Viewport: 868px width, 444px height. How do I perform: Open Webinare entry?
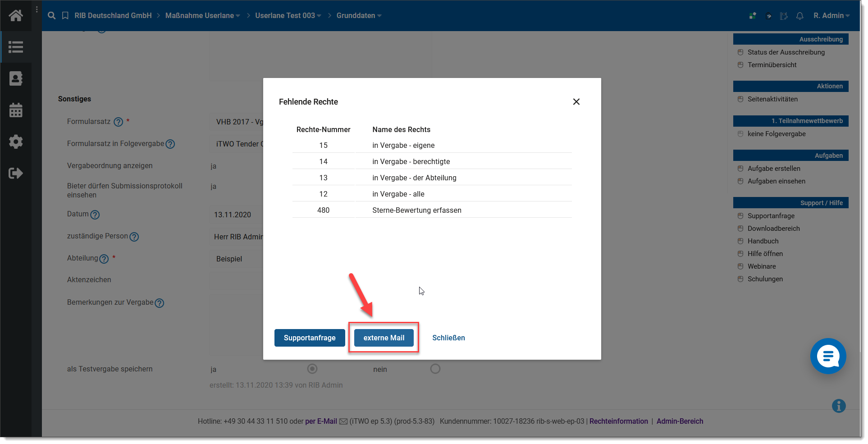(762, 266)
